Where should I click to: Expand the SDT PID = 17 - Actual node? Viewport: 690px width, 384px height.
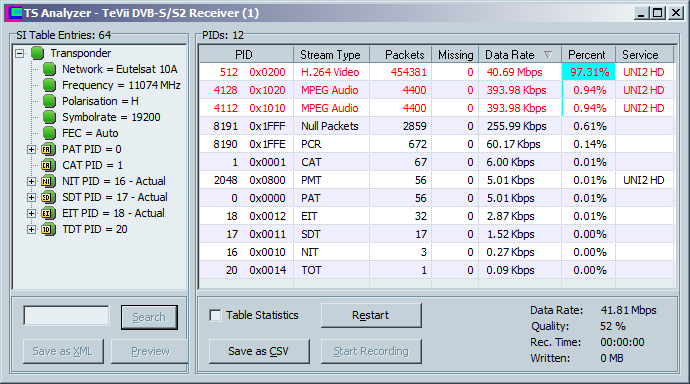pyautogui.click(x=31, y=197)
